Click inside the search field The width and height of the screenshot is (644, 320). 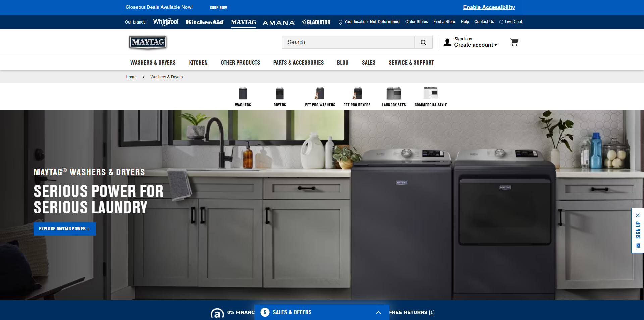coord(345,42)
